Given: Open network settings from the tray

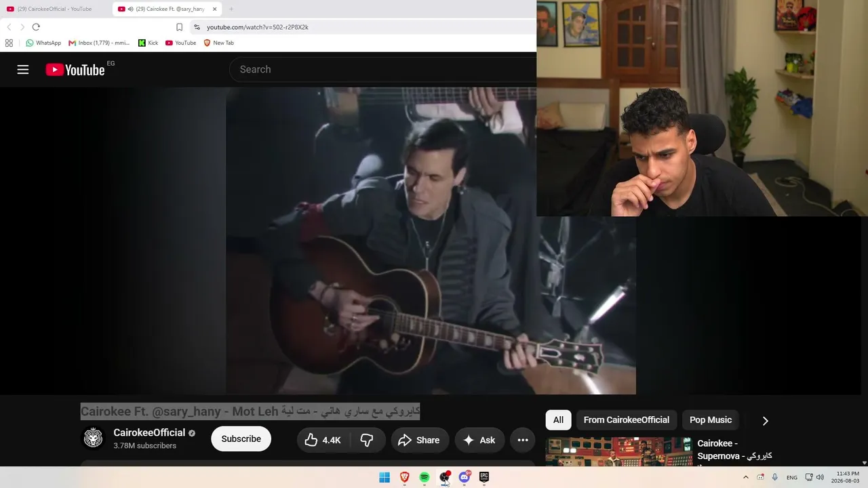Looking at the screenshot, I should (x=809, y=477).
